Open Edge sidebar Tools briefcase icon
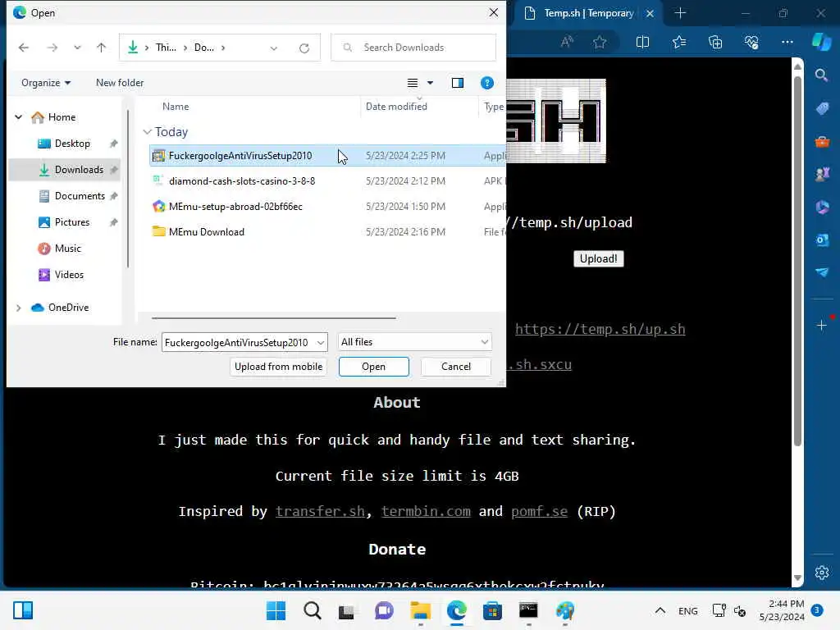The width and height of the screenshot is (840, 630). coord(822,142)
